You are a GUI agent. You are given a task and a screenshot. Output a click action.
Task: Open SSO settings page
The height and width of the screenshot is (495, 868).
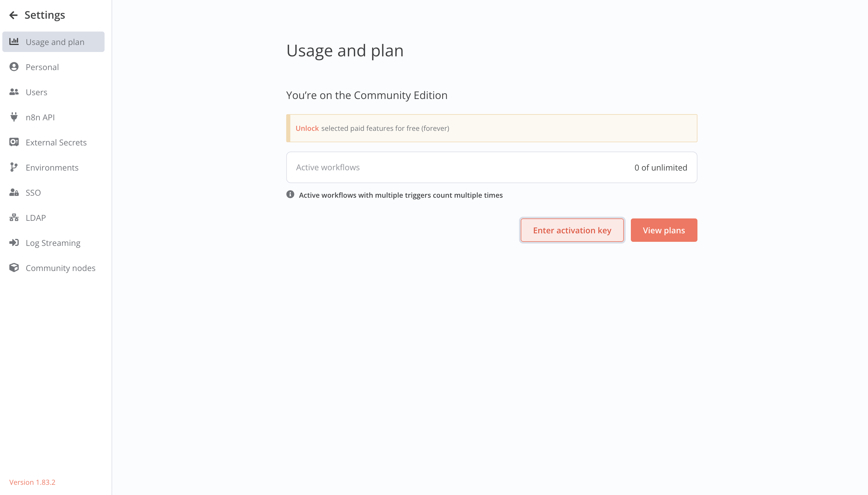pos(53,193)
